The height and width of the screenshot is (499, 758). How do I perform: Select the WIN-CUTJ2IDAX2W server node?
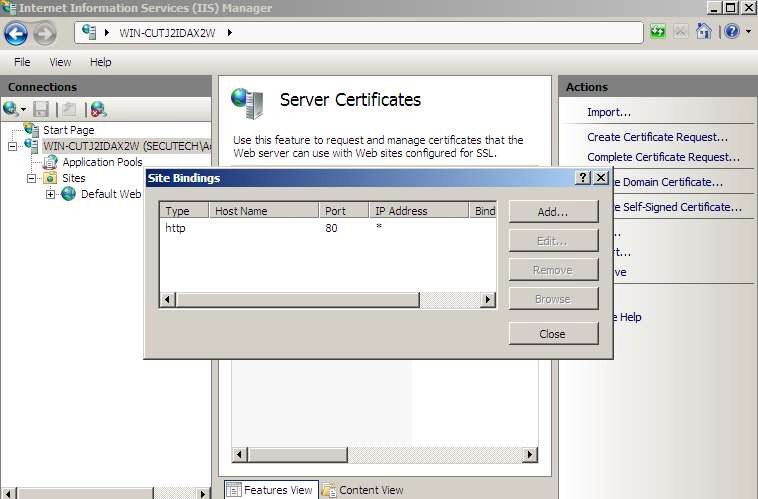127,146
